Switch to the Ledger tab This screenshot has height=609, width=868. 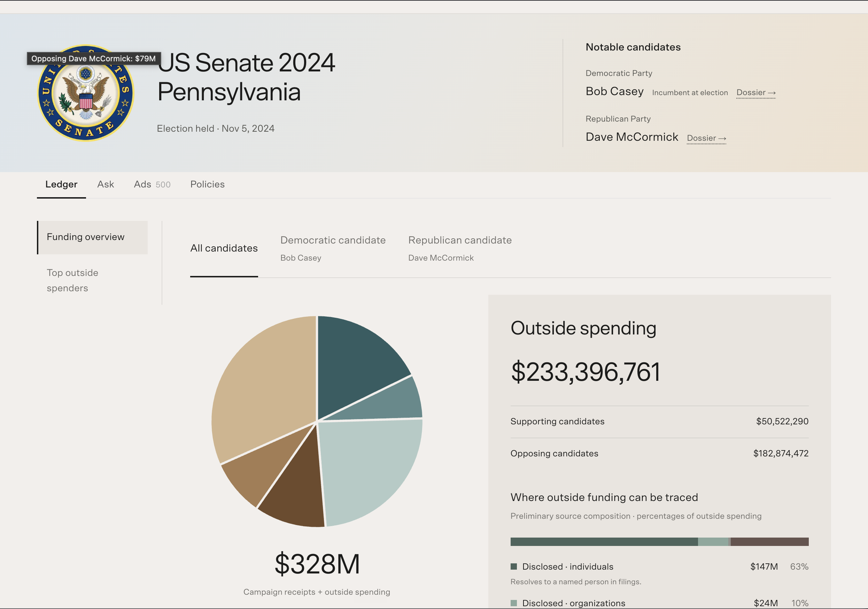coord(61,184)
